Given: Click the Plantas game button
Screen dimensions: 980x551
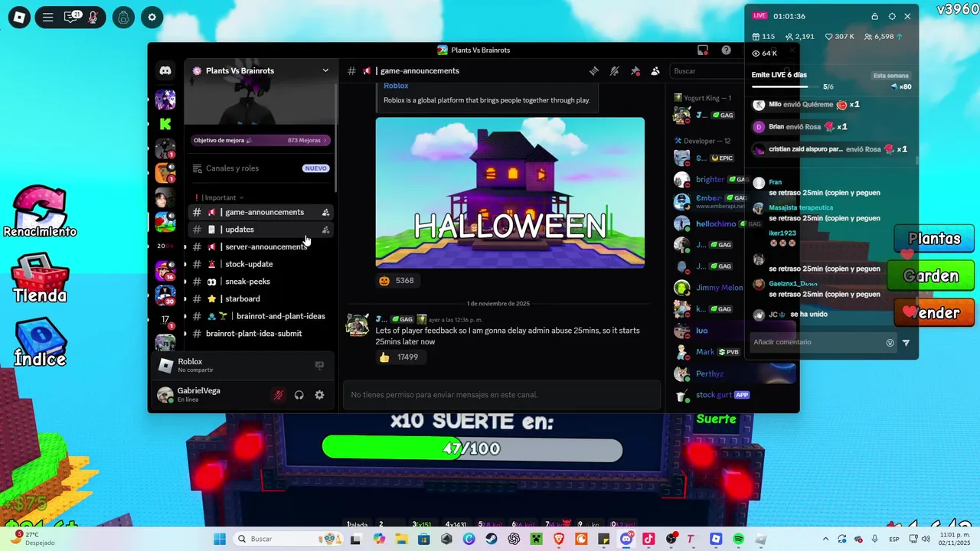Looking at the screenshot, I should 934,239.
